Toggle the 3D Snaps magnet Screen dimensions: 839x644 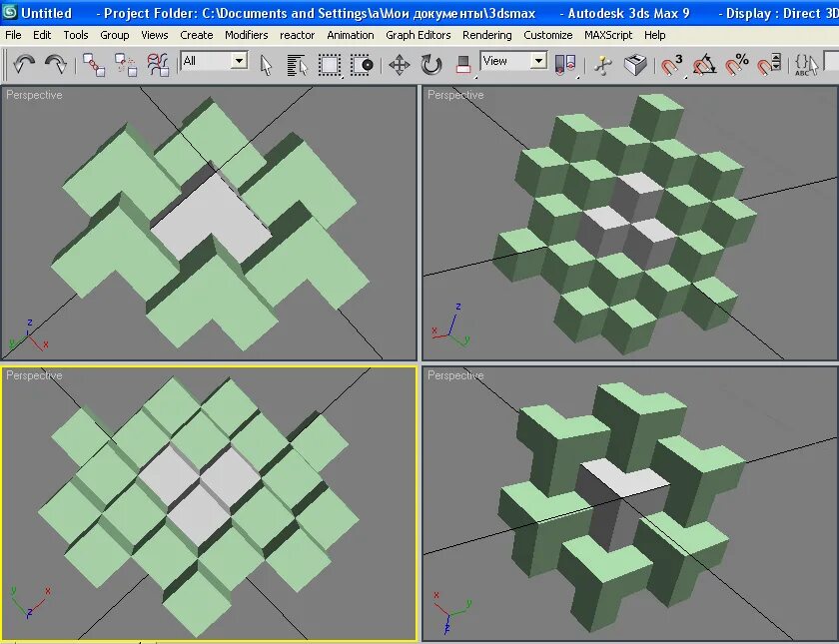click(x=672, y=65)
